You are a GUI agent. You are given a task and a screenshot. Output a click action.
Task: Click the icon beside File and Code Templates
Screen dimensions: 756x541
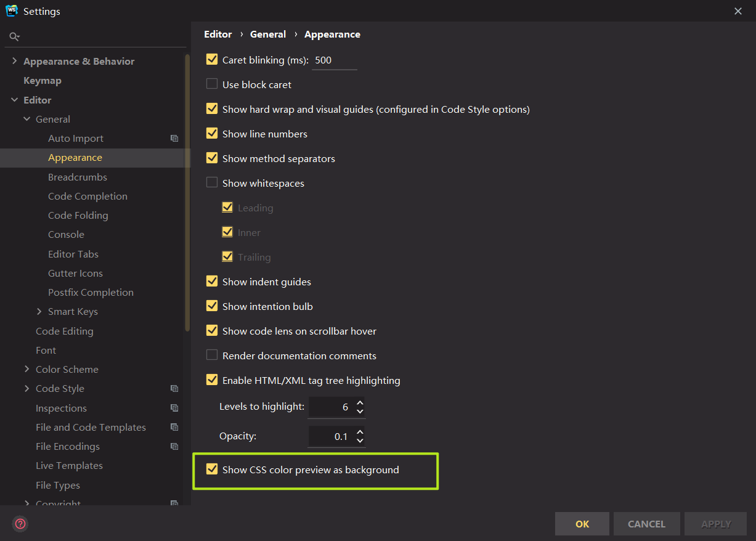[x=174, y=427]
